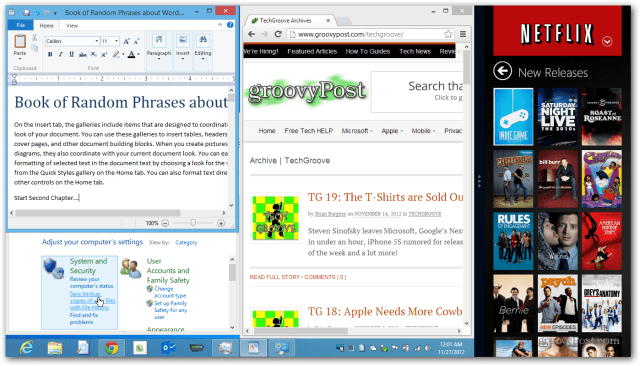Apply bold formatting in WordPad ribbon
The height and width of the screenshot is (366, 640).
click(50, 54)
